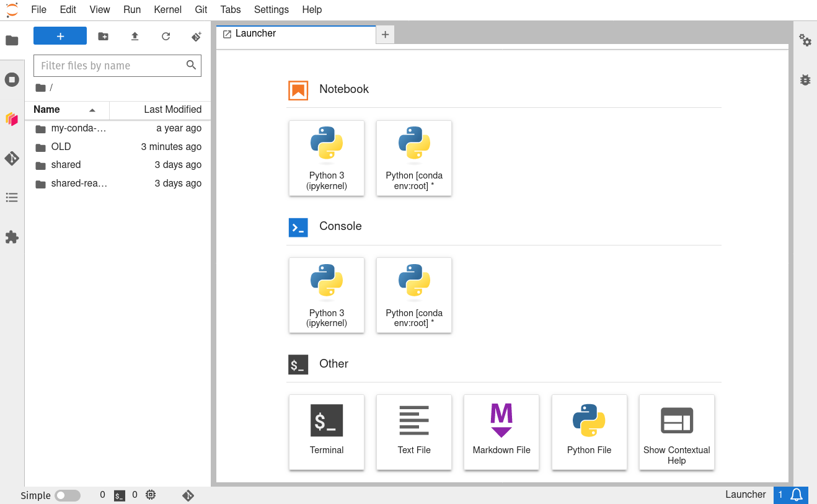Click the Upload Files icon
This screenshot has width=817, height=504.
coord(135,37)
